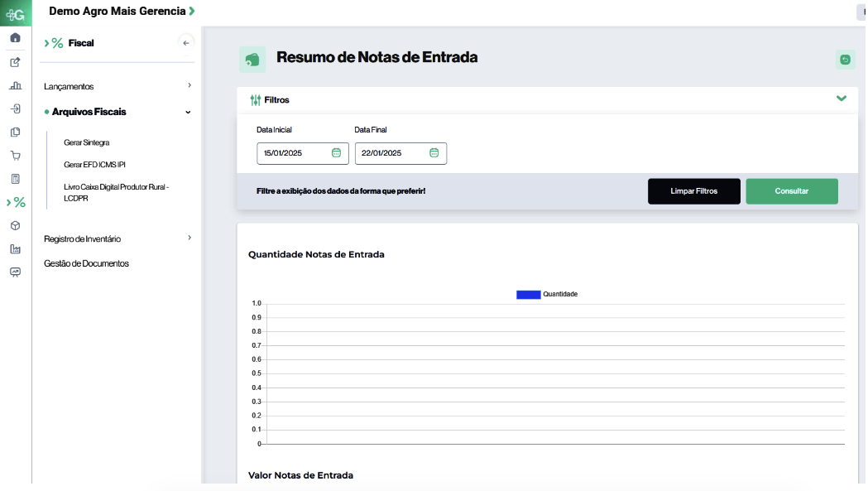Open the calculator icon in sidebar
This screenshot has height=491, width=868.
point(15,179)
